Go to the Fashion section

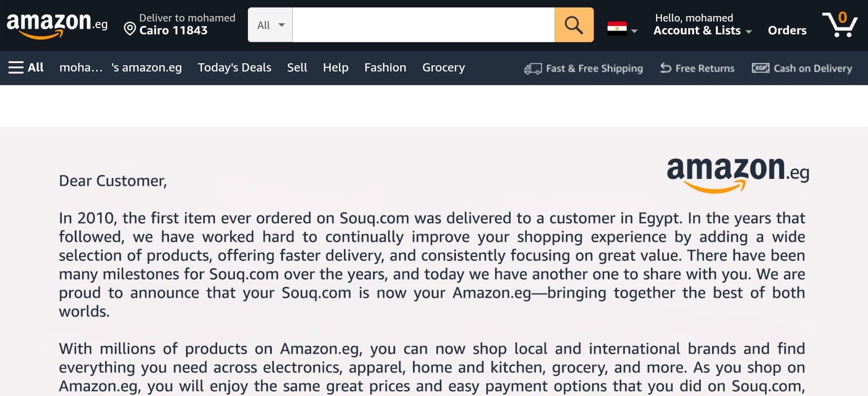[x=385, y=68]
